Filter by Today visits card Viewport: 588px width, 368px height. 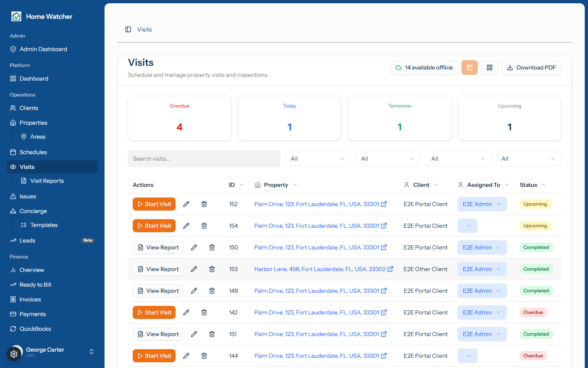coord(290,118)
